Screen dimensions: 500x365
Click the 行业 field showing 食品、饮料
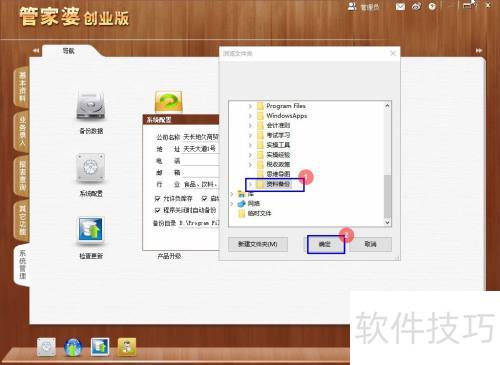(201, 184)
